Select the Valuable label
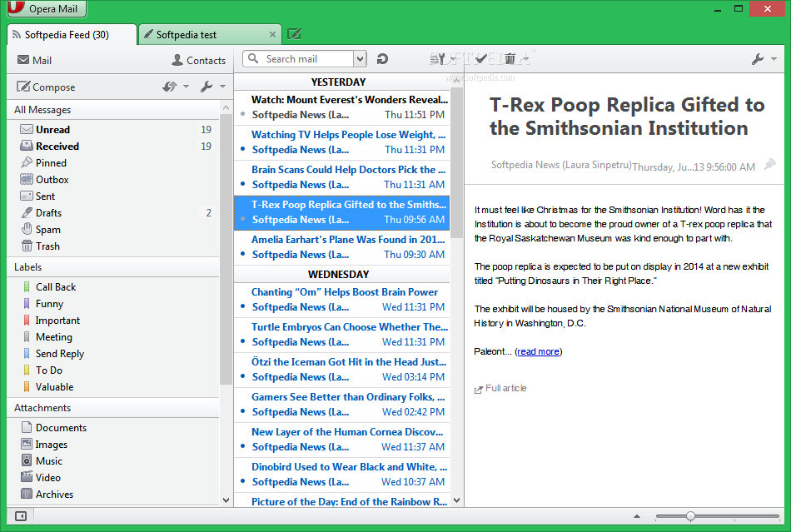Image resolution: width=791 pixels, height=532 pixels. (113, 387)
